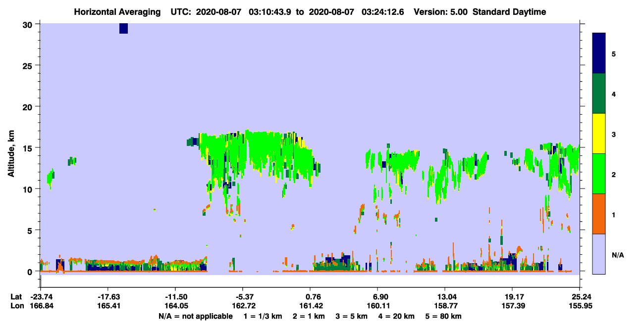Click the 'N/A' label beside colorbar
The width and height of the screenshot is (644, 330).
point(618,255)
